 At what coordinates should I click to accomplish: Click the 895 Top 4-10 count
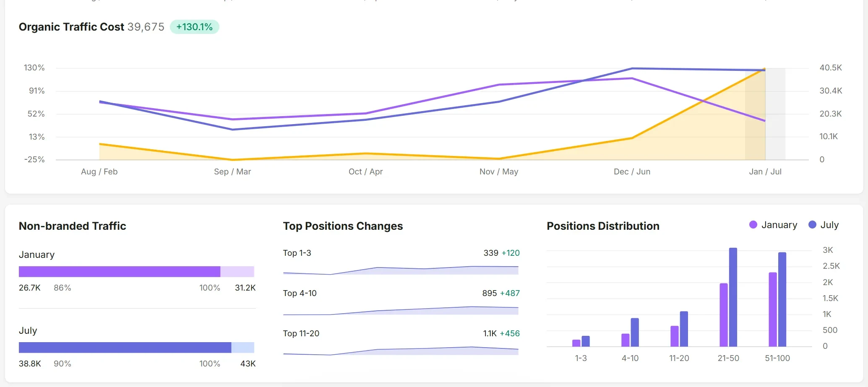click(489, 293)
